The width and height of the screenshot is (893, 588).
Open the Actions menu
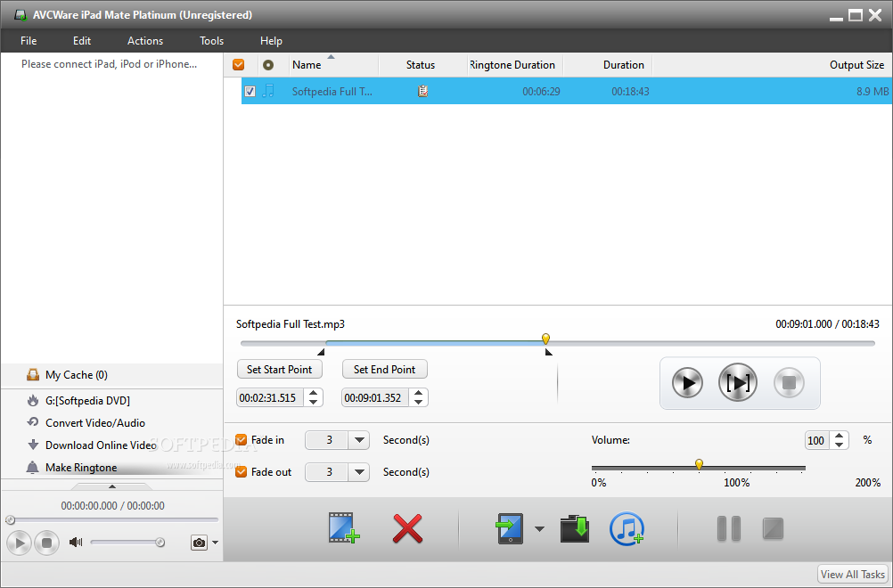point(144,41)
